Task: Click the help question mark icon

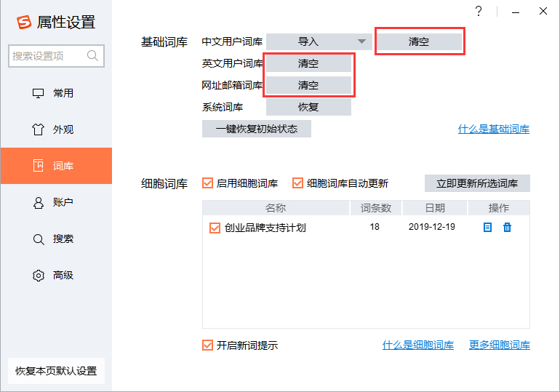Action: pyautogui.click(x=479, y=11)
